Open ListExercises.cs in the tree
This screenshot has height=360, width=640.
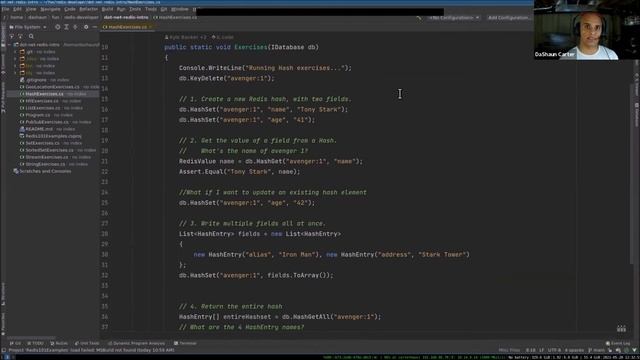coord(42,108)
